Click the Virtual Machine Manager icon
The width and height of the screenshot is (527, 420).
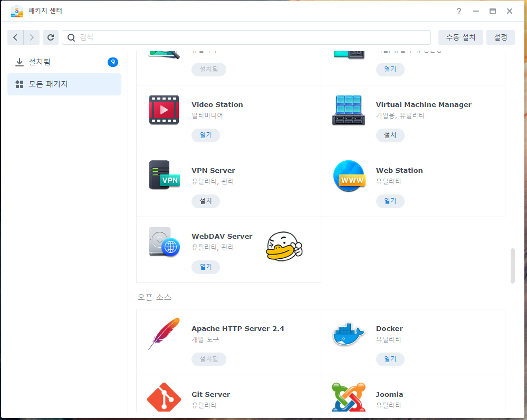point(349,111)
